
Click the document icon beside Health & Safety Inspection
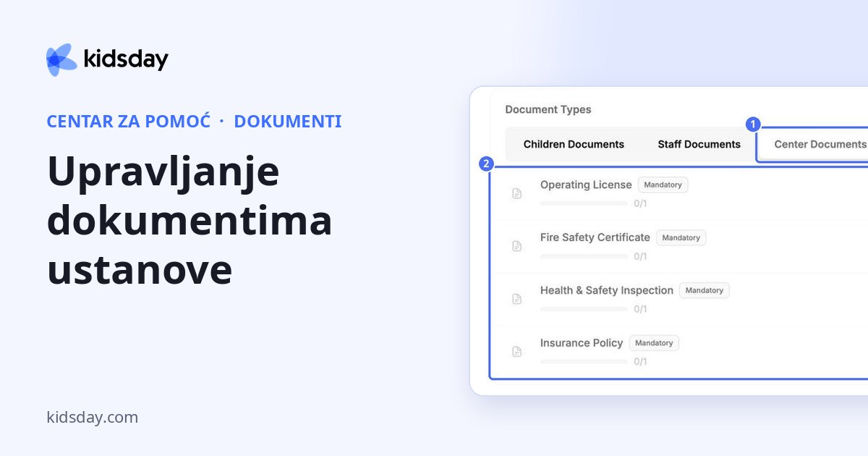point(516,299)
